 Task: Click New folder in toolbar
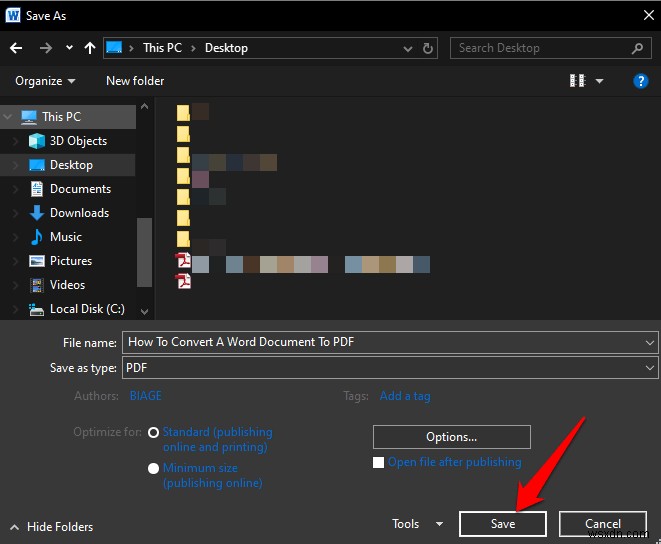(x=135, y=81)
